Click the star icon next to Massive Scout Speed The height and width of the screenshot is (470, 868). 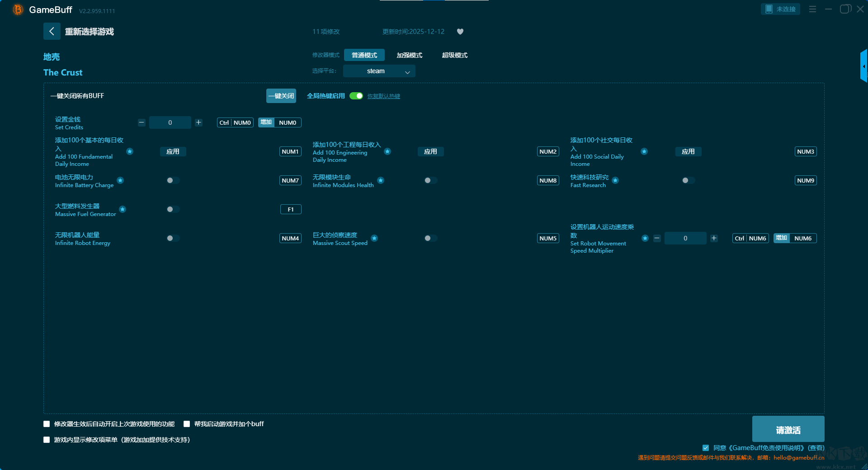coord(374,238)
